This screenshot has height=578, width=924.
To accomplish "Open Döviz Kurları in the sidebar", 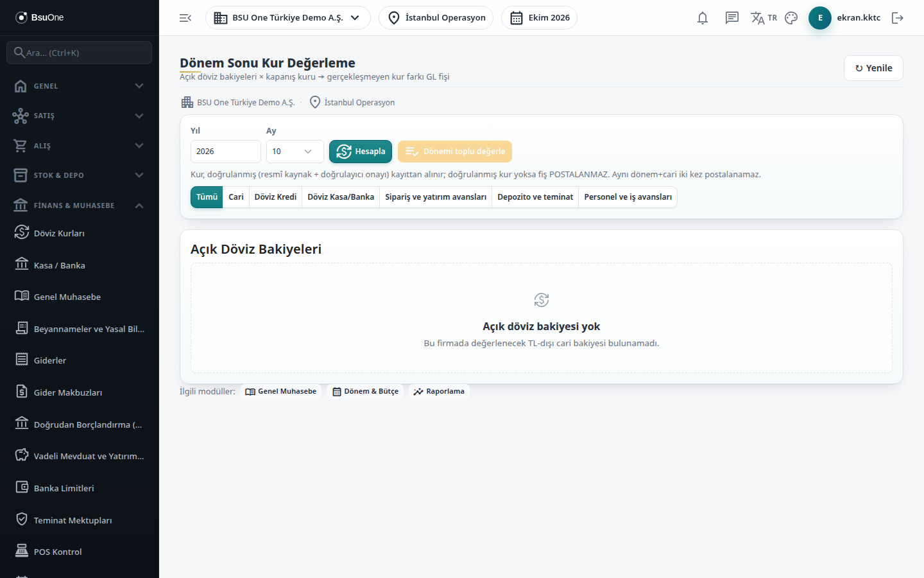I will 80,233.
